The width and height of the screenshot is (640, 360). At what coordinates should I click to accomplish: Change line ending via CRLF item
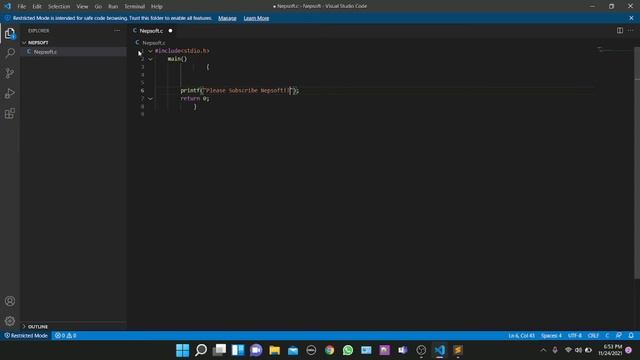593,336
